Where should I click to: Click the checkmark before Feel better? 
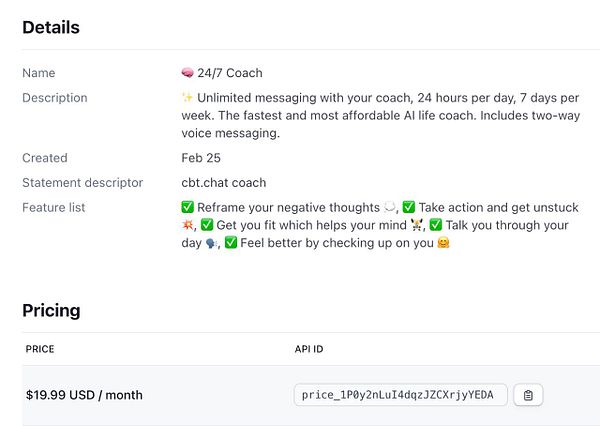coord(231,243)
